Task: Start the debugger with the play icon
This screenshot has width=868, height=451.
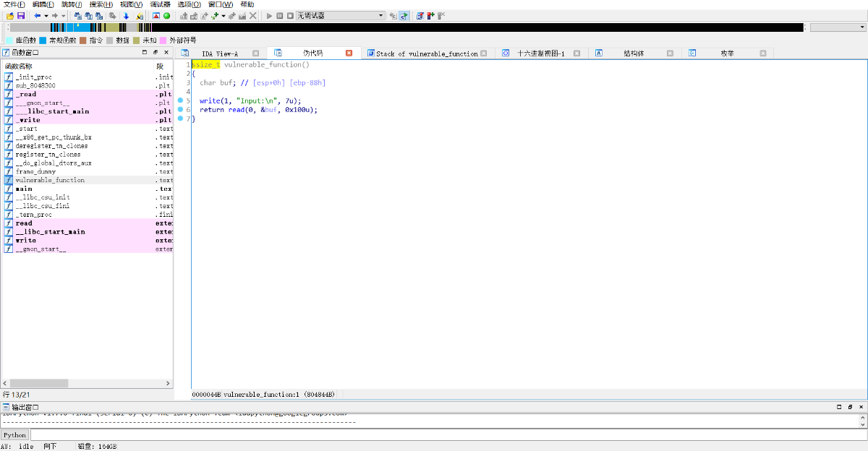Action: pos(270,16)
